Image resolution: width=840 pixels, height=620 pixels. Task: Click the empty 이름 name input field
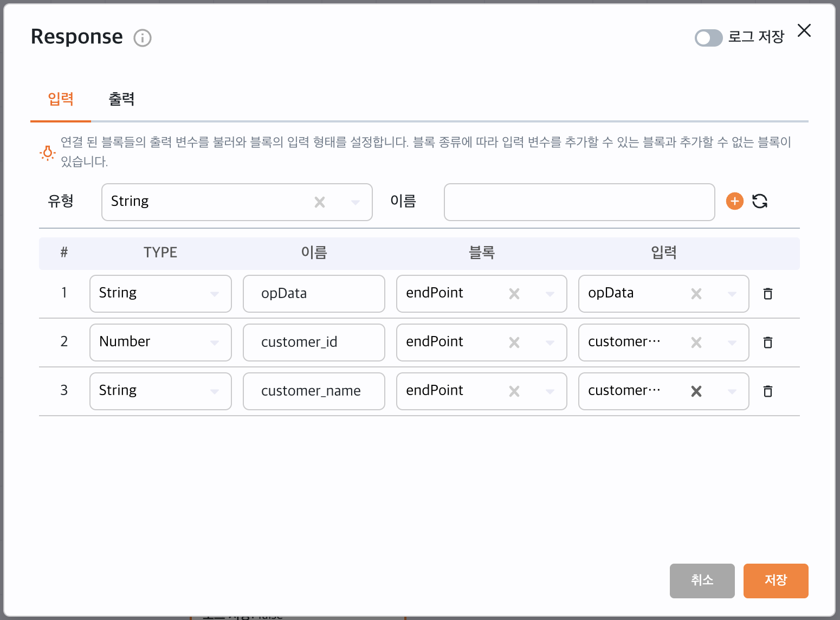point(579,202)
